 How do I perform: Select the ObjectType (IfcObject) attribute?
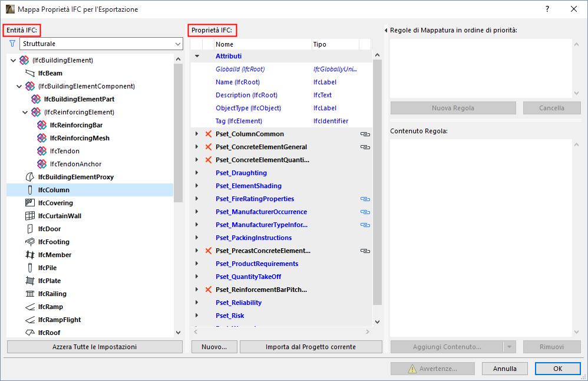282,108
